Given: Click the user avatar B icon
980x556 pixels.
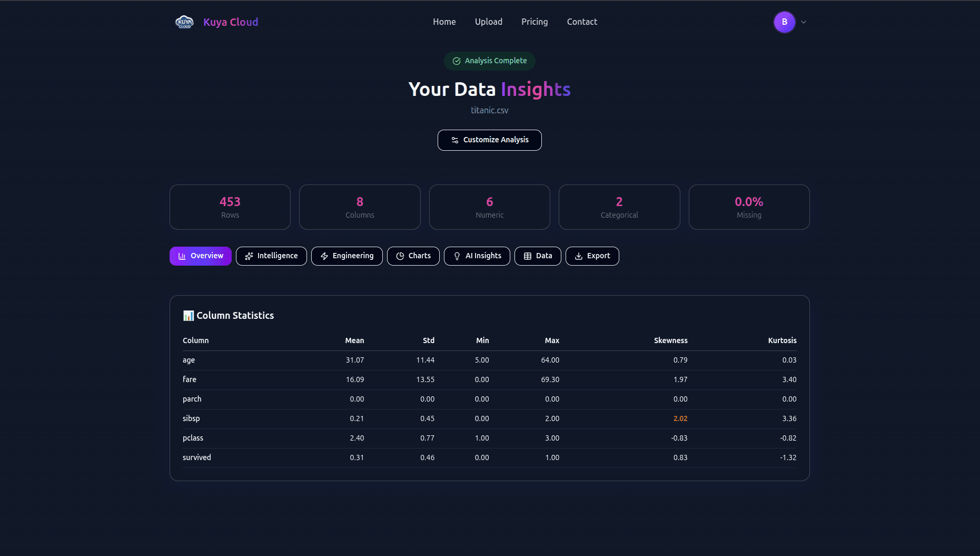Looking at the screenshot, I should pos(784,22).
